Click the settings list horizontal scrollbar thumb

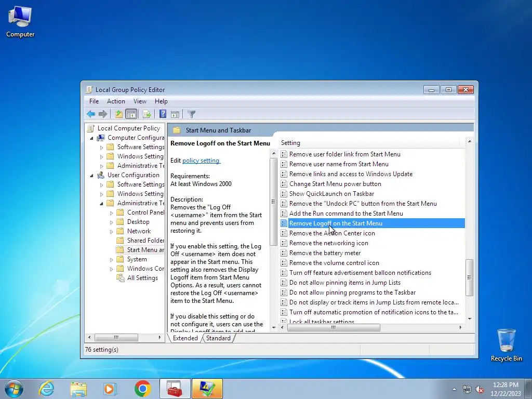pos(334,327)
